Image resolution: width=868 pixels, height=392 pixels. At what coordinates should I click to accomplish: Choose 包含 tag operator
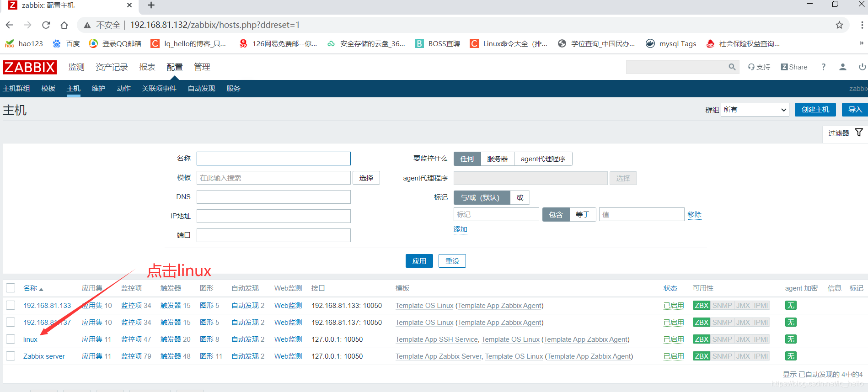pyautogui.click(x=556, y=214)
